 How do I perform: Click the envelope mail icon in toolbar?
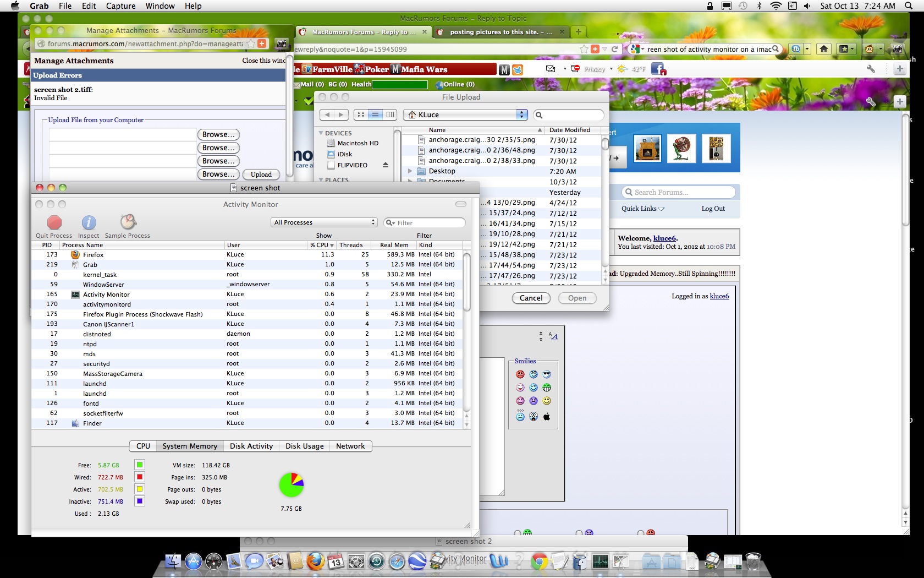tap(551, 69)
